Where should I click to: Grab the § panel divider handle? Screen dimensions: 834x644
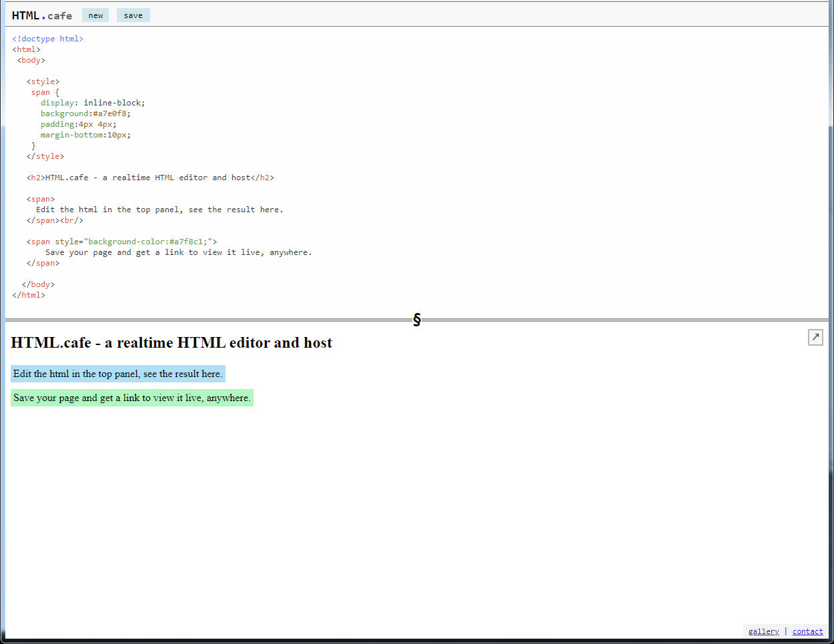pos(416,320)
